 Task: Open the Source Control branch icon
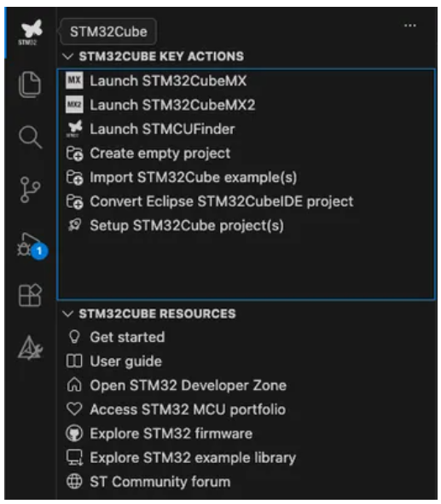coord(30,189)
